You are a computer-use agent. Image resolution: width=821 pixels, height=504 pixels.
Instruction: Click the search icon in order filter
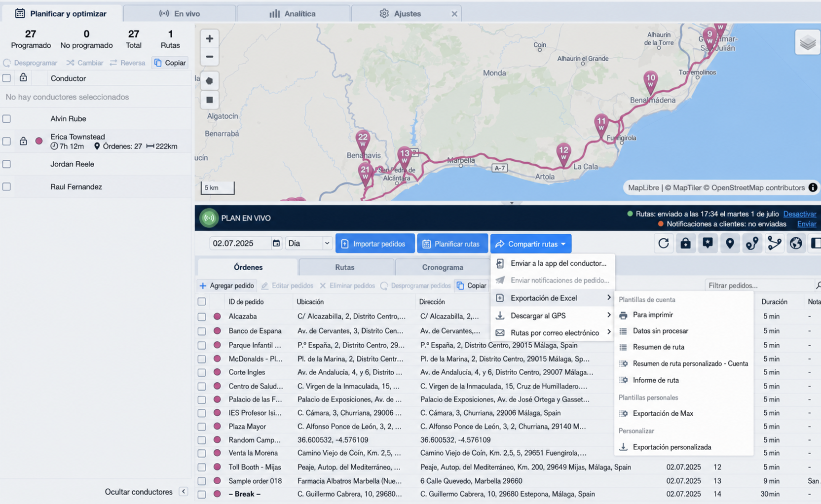818,285
